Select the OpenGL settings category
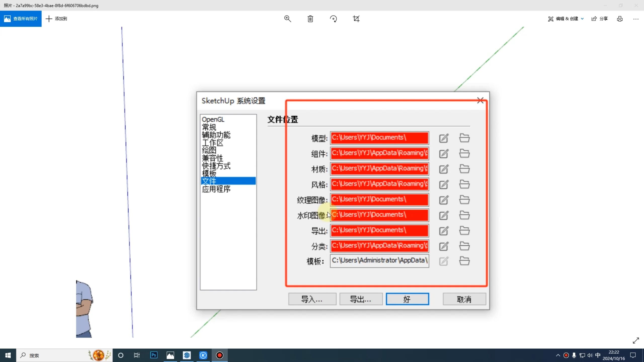Screen dimensions: 644x362 213,119
